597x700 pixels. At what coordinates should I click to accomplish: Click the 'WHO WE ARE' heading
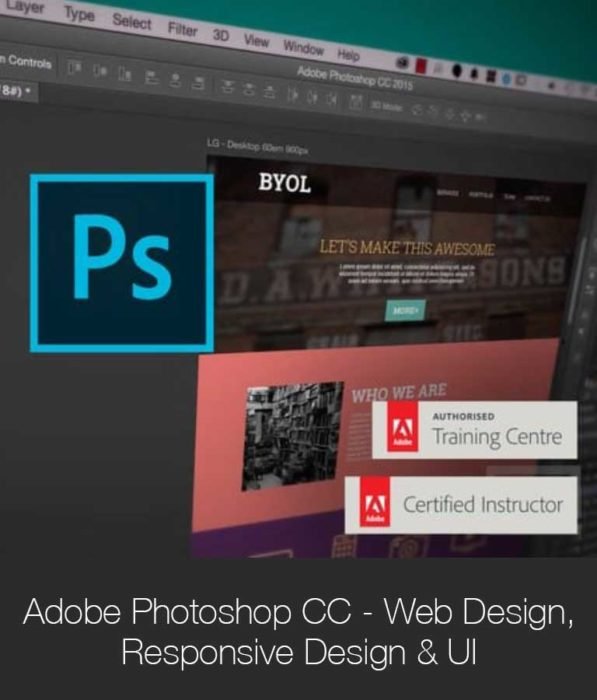point(398,392)
